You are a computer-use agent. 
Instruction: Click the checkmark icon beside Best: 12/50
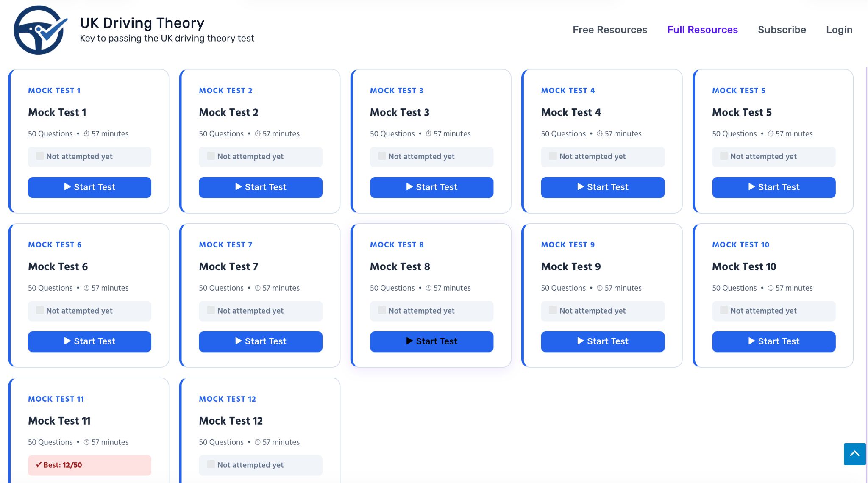point(39,465)
